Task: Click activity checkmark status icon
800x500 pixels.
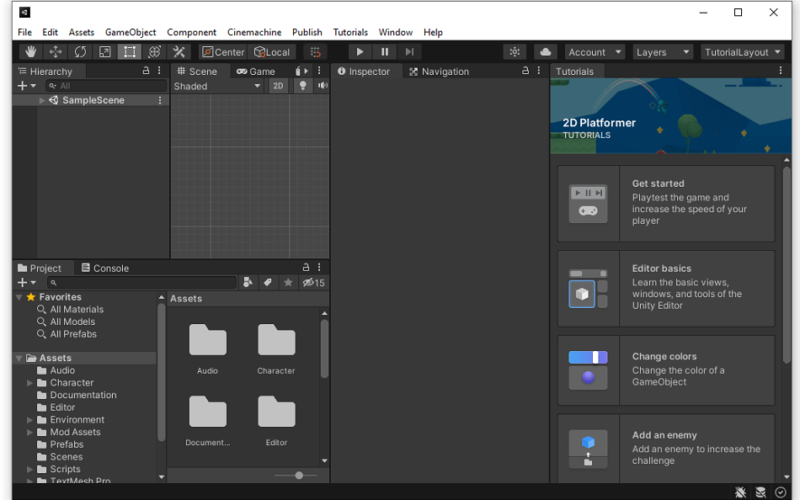Action: [781, 492]
